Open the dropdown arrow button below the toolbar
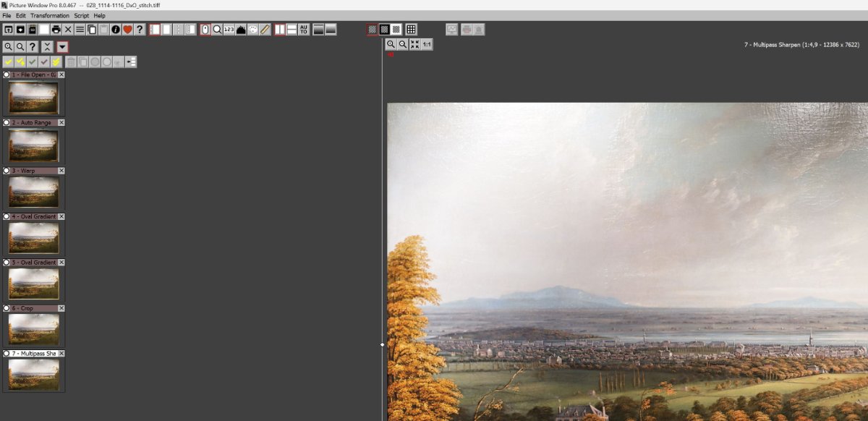The height and width of the screenshot is (421, 868). [x=62, y=46]
